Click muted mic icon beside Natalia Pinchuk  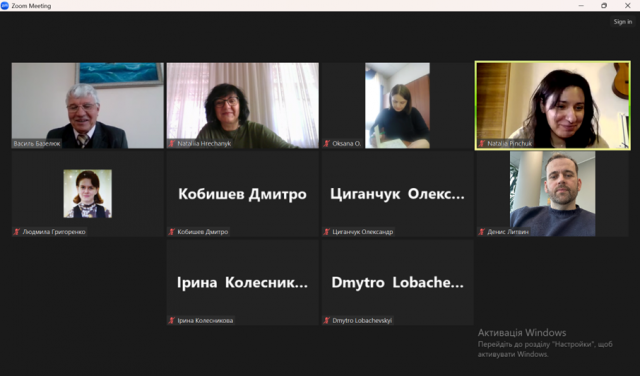click(x=482, y=143)
